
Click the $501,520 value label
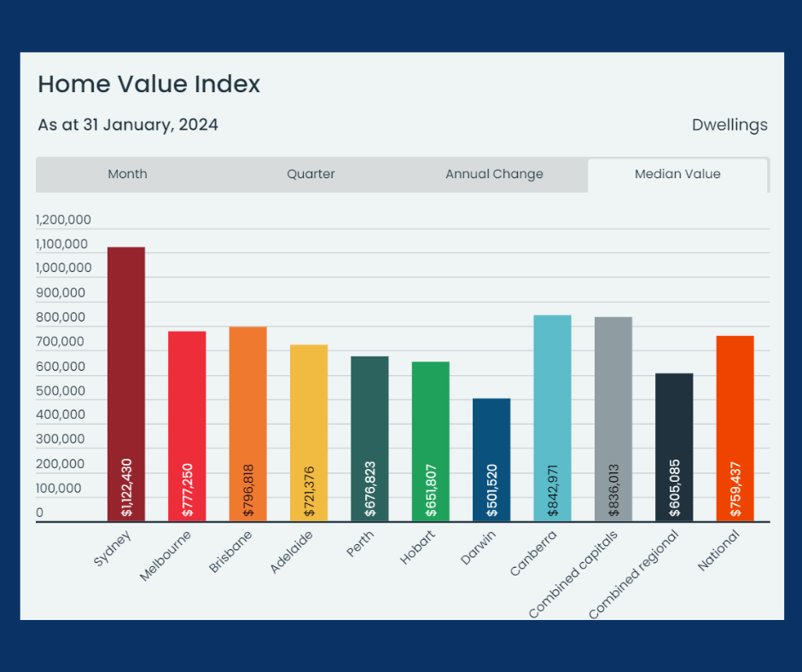click(492, 490)
